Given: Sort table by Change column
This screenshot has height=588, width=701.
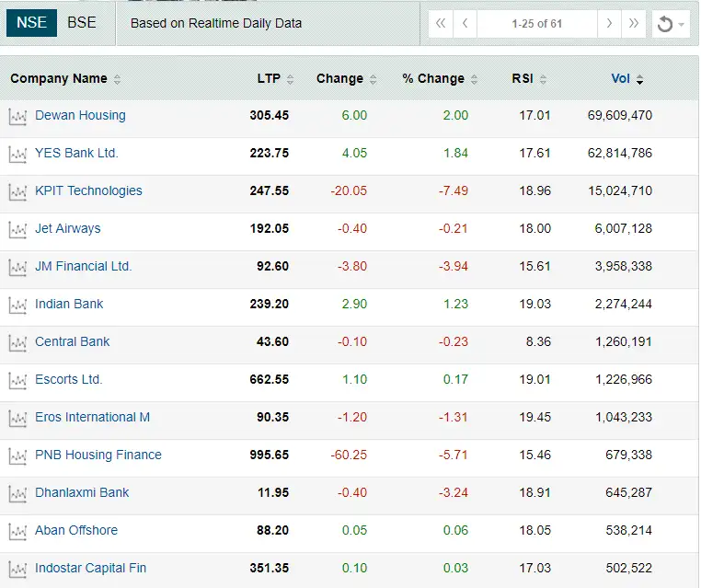Looking at the screenshot, I should pyautogui.click(x=347, y=79).
